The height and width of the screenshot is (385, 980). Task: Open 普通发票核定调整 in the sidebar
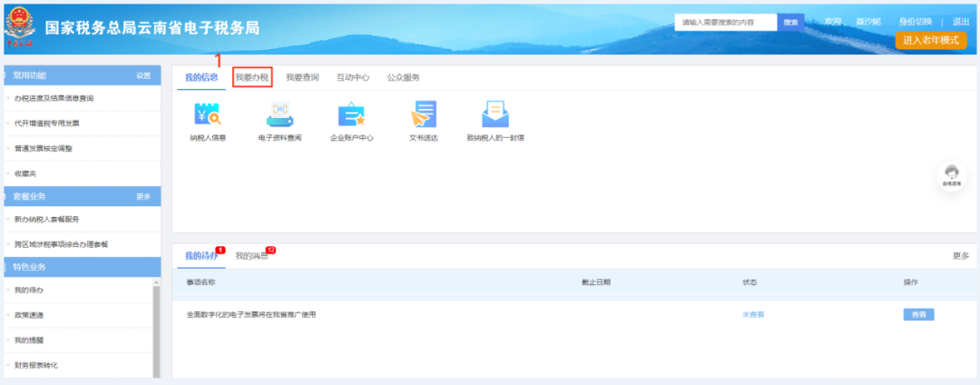(44, 148)
